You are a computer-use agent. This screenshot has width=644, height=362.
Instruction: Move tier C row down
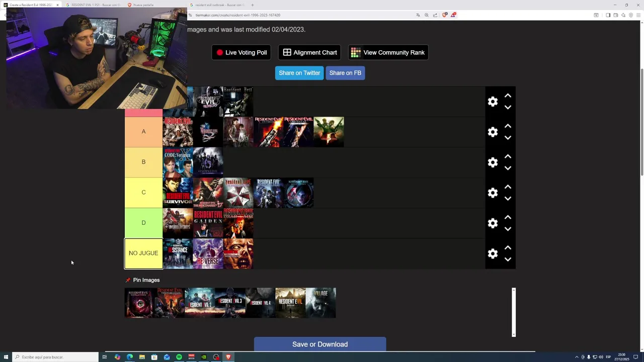click(508, 199)
